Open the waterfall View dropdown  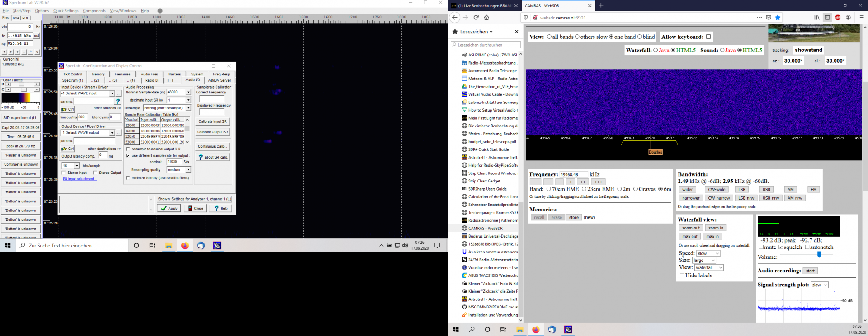709,268
